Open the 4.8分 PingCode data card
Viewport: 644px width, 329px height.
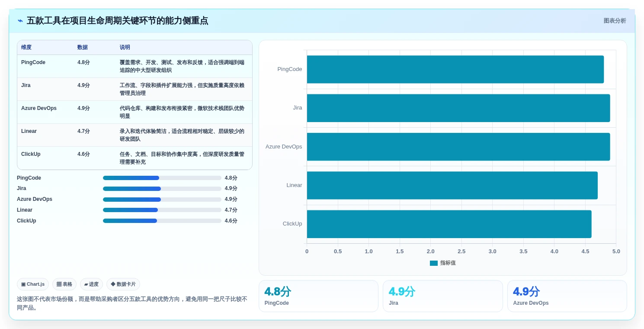[x=318, y=296]
